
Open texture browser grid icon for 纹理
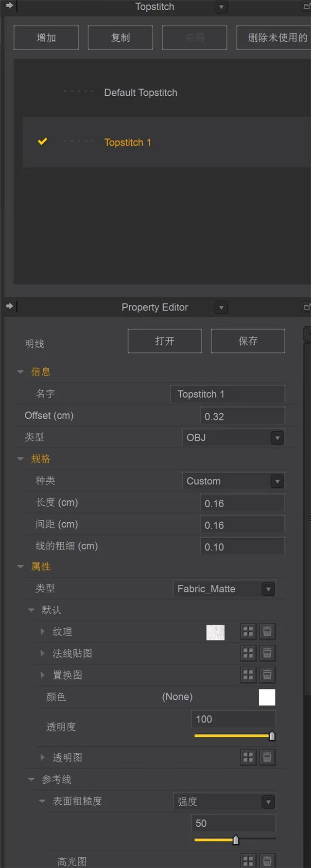(248, 632)
